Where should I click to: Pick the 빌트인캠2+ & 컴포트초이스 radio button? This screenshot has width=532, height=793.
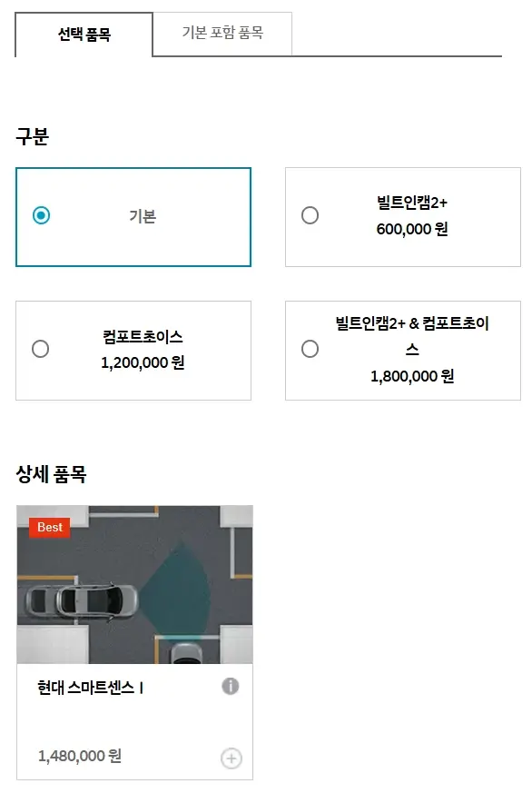pos(310,350)
